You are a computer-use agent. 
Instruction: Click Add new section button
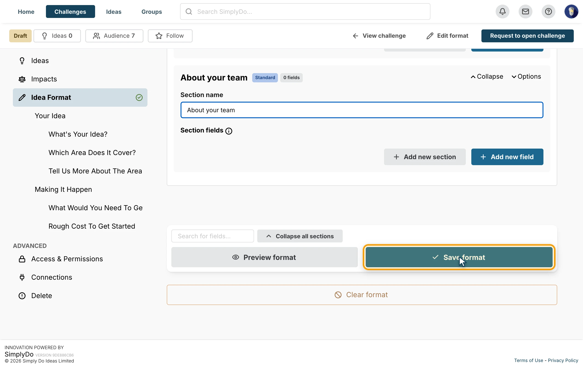[425, 157]
